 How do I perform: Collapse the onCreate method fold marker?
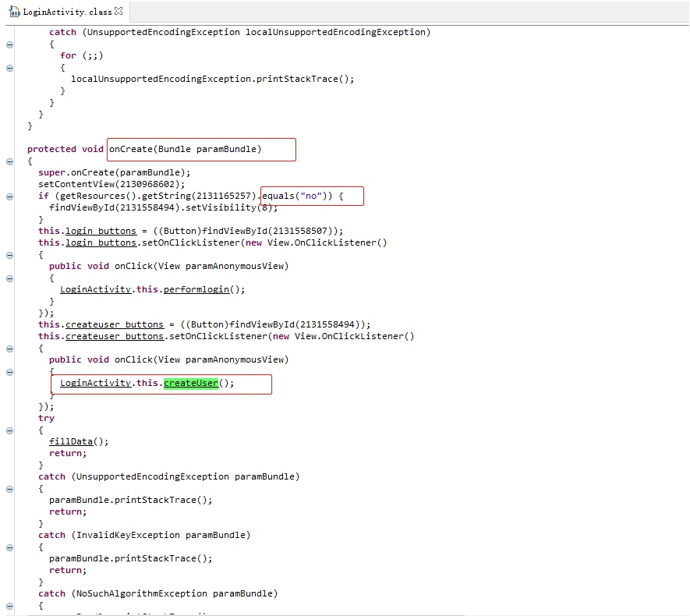pos(9,161)
